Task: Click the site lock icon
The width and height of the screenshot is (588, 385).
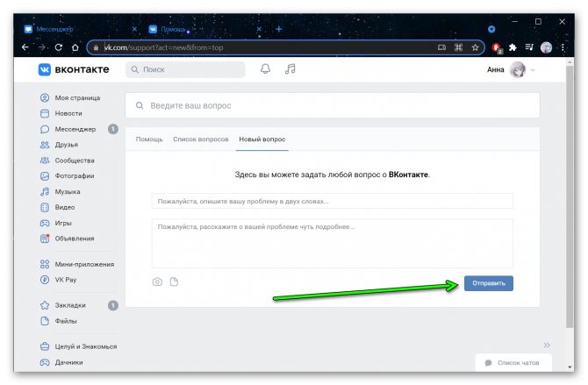Action: point(96,47)
